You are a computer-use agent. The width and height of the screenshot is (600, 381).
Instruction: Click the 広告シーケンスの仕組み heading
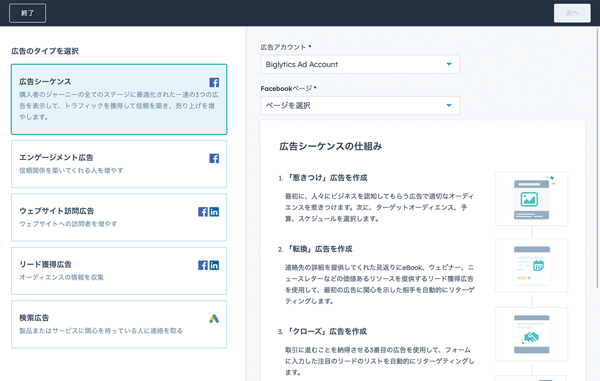pyautogui.click(x=331, y=146)
